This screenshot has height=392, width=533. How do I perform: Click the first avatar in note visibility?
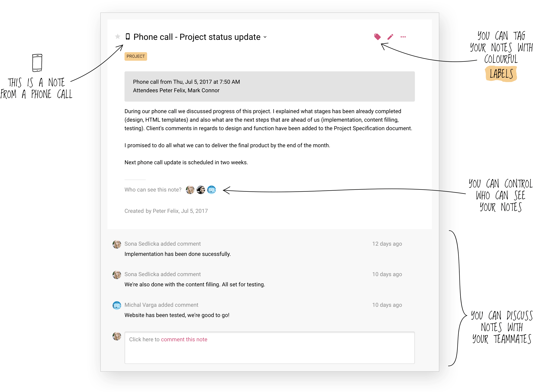click(x=190, y=190)
